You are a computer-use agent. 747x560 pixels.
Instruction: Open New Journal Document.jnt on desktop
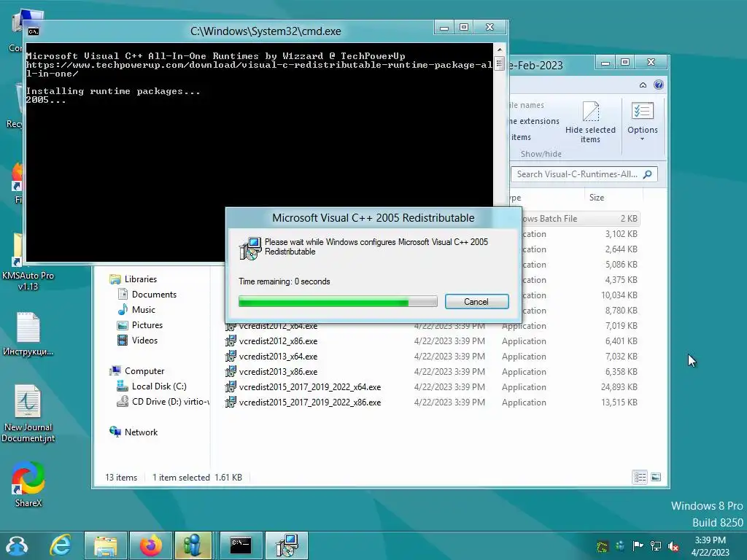(x=28, y=413)
